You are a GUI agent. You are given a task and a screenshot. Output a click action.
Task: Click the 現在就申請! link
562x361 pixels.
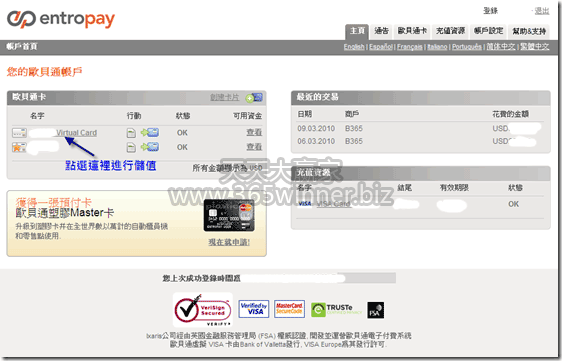(229, 242)
